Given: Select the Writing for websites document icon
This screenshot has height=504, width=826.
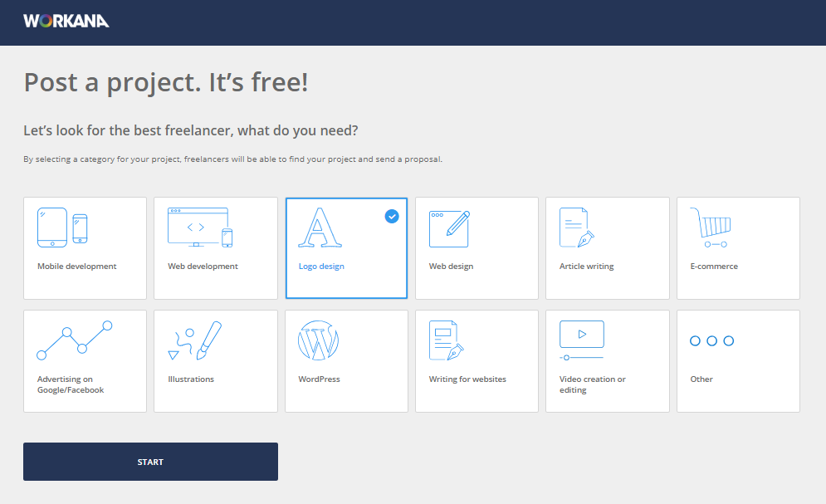Looking at the screenshot, I should 446,340.
